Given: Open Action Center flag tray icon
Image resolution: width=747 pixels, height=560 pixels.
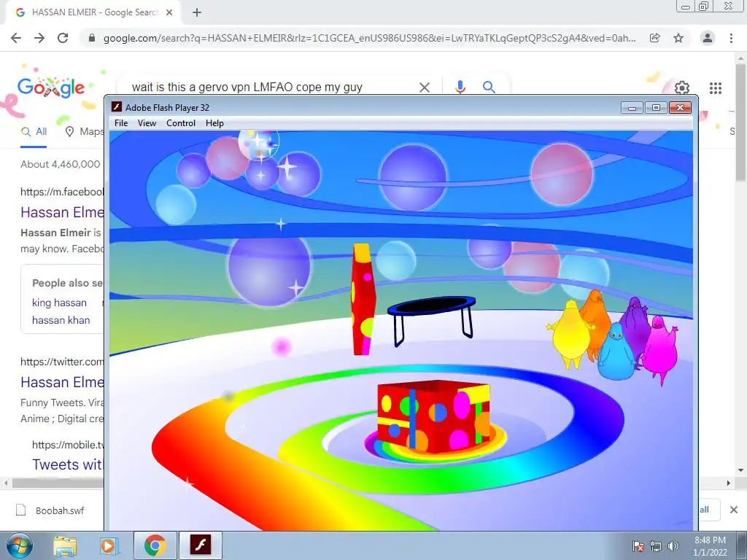Looking at the screenshot, I should (638, 546).
